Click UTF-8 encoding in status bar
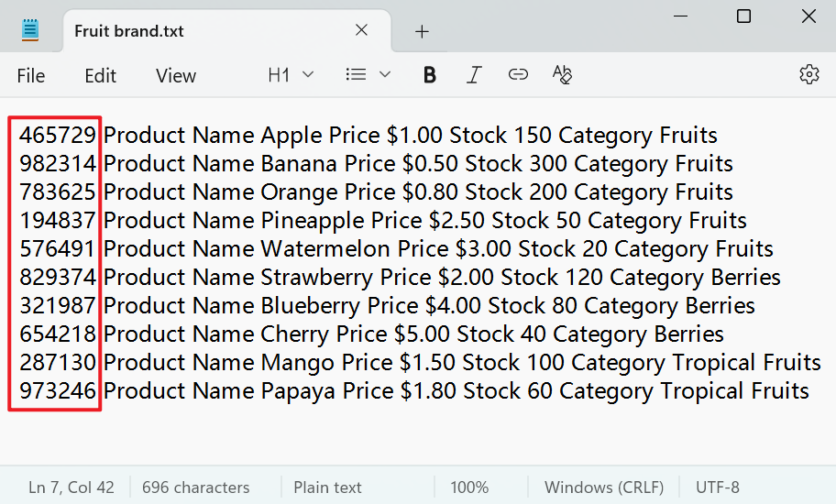Screen dimensions: 836x504 717,488
